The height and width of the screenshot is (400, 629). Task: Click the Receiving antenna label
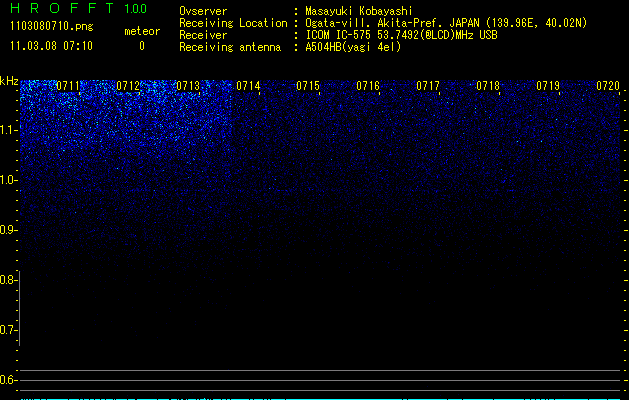click(x=230, y=47)
